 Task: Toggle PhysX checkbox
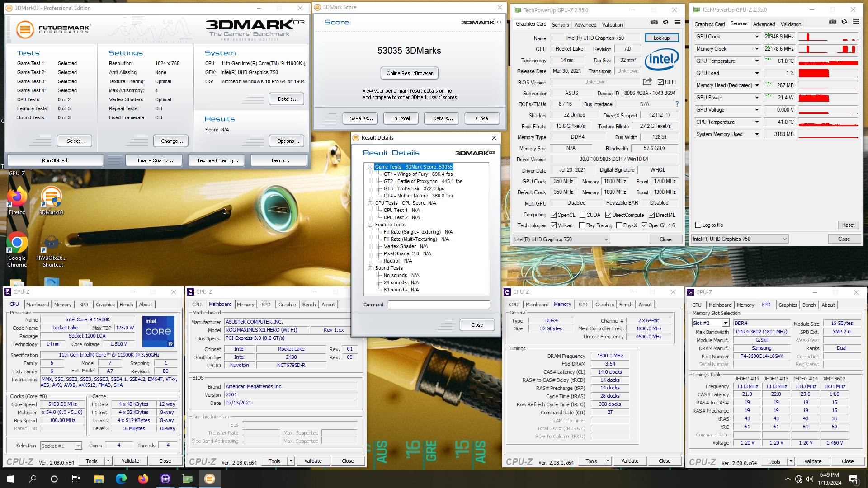coord(619,225)
